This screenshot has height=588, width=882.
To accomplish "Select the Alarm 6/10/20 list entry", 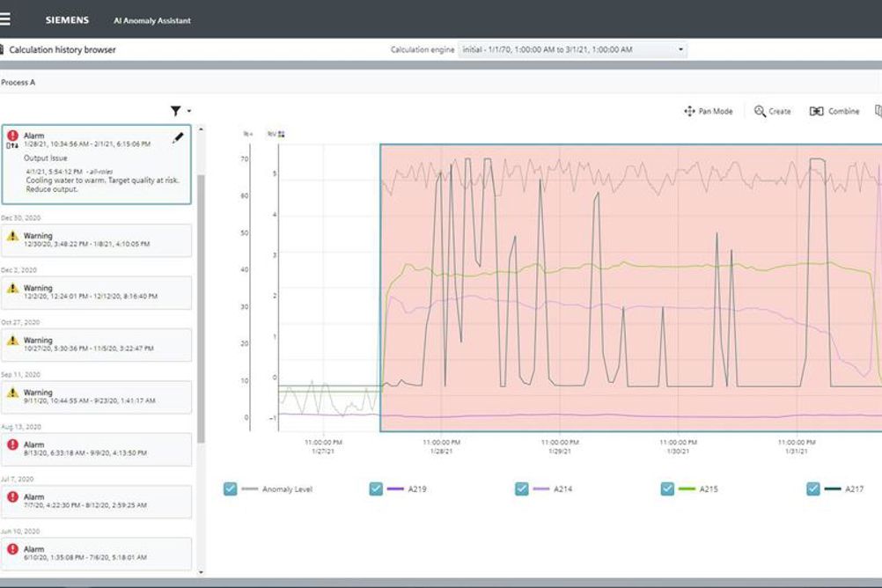I will pos(96,553).
